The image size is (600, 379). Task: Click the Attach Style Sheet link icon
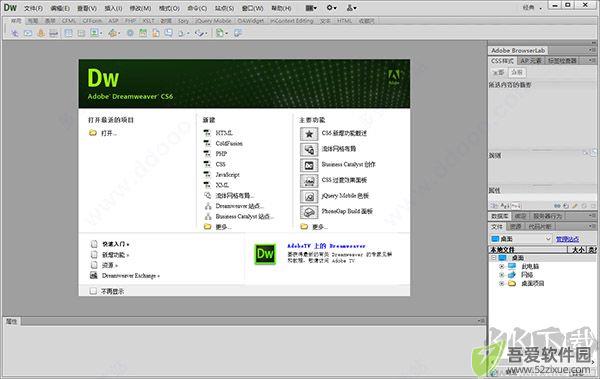(x=557, y=206)
